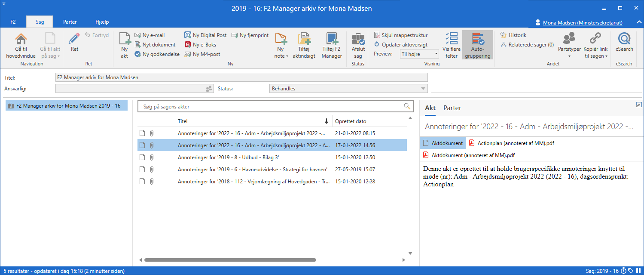This screenshot has height=275, width=644.
Task: Create a new document with Nyt dokument
Action: click(x=155, y=45)
